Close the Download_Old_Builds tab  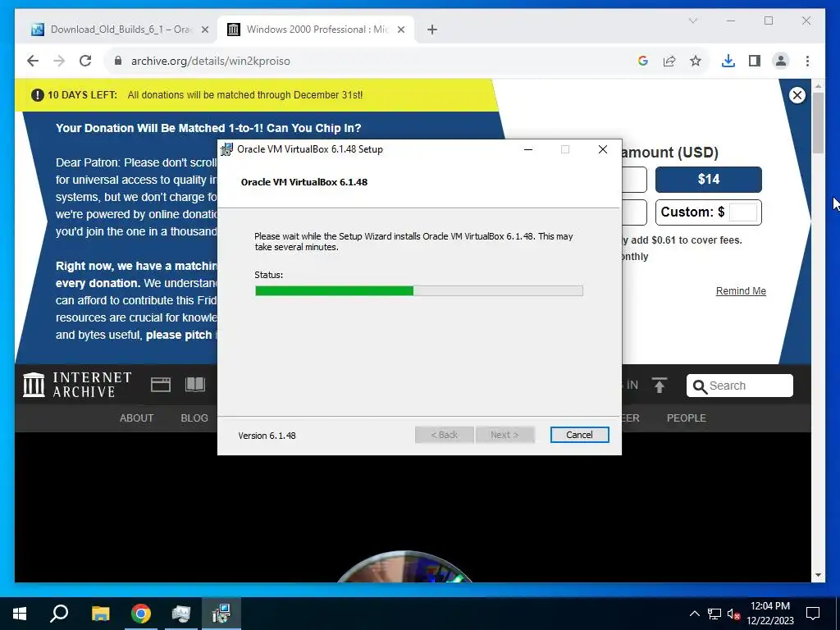tap(204, 30)
